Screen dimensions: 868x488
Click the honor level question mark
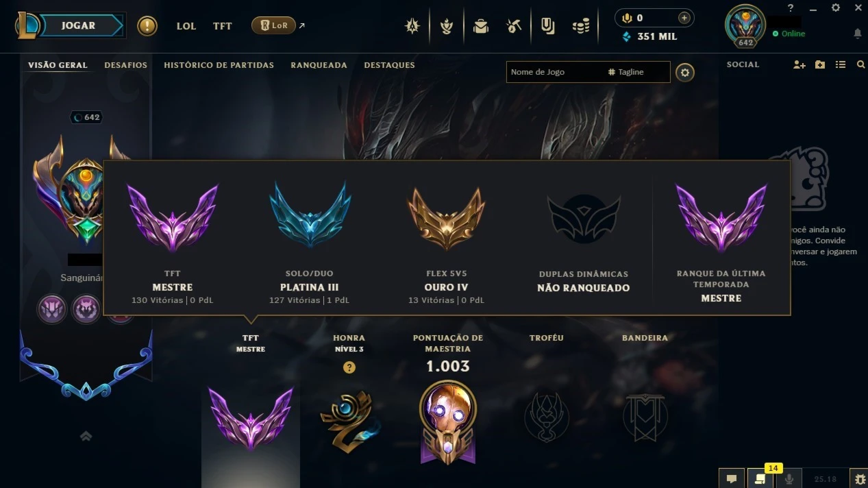tap(349, 368)
